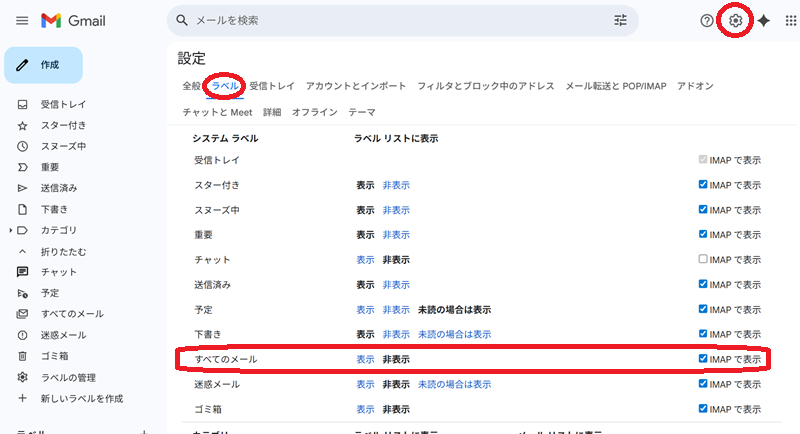Screen dimensions: 800x434
Task: Enable IMAP で表示 for チャット
Action: 703,259
